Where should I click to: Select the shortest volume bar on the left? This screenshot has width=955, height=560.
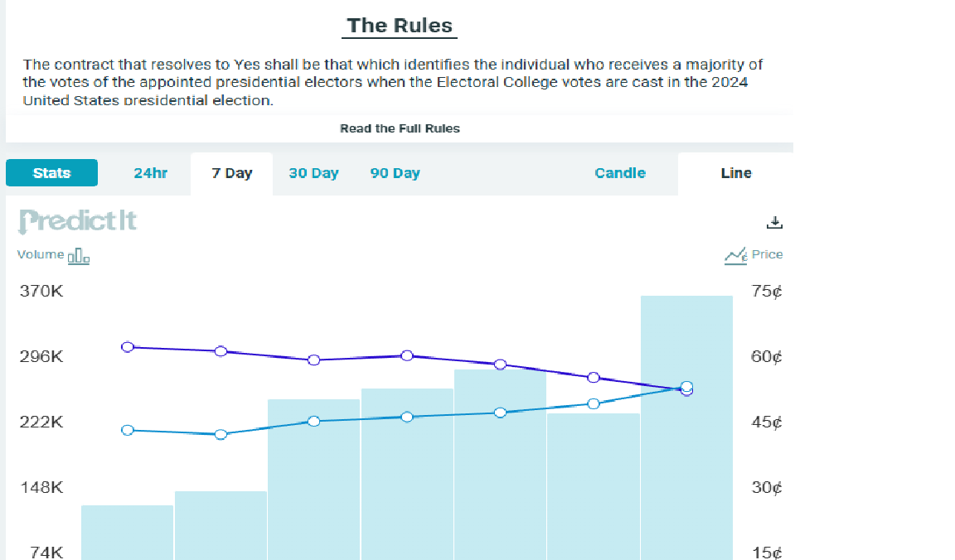tap(128, 532)
